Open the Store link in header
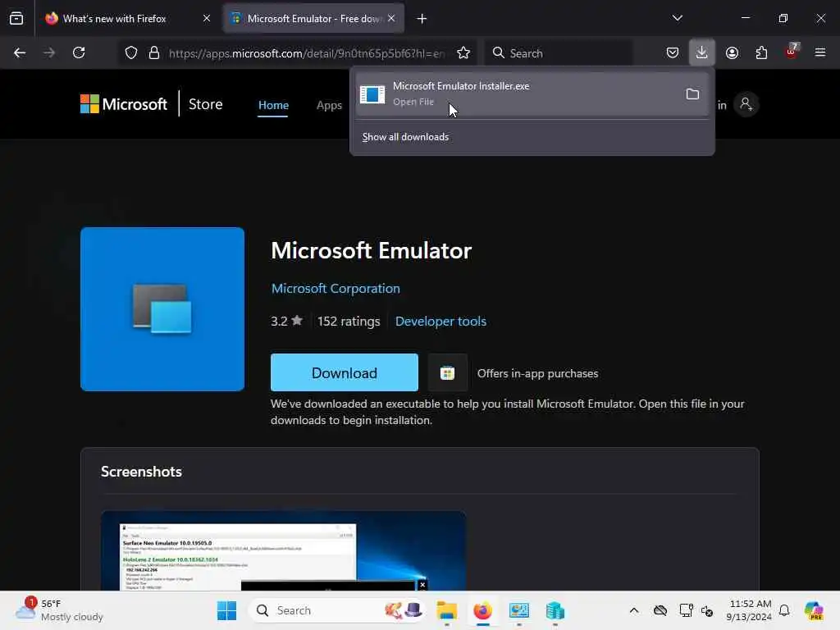The width and height of the screenshot is (840, 630). (x=205, y=104)
